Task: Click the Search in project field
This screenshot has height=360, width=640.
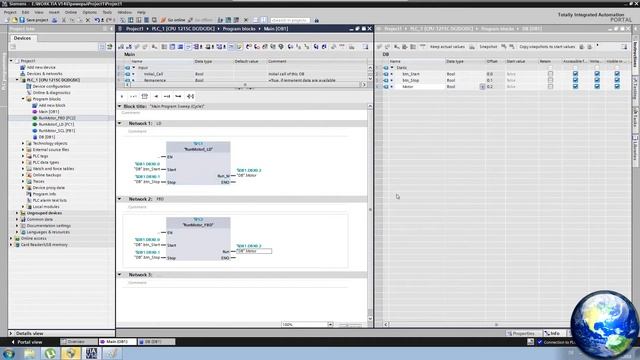Action: click(x=290, y=20)
